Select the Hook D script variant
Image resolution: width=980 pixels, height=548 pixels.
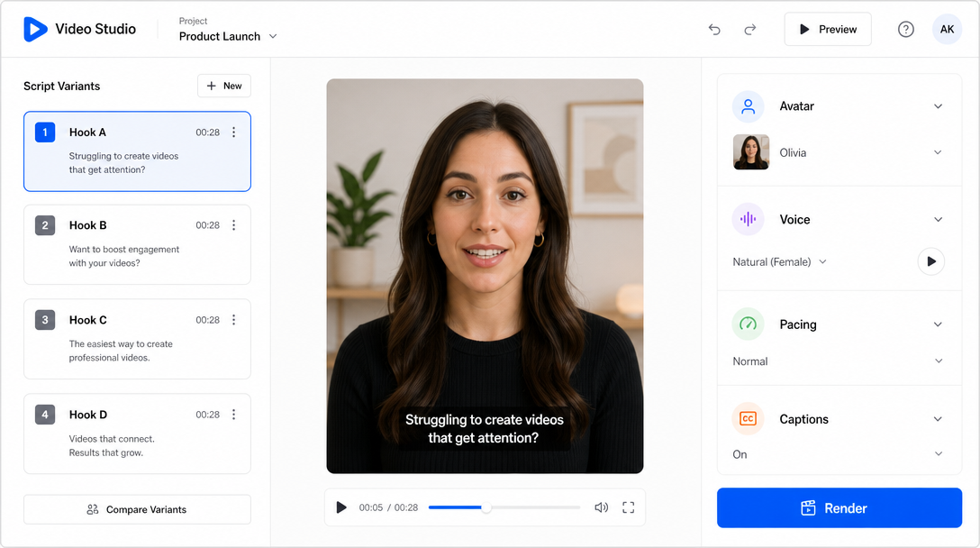click(137, 434)
